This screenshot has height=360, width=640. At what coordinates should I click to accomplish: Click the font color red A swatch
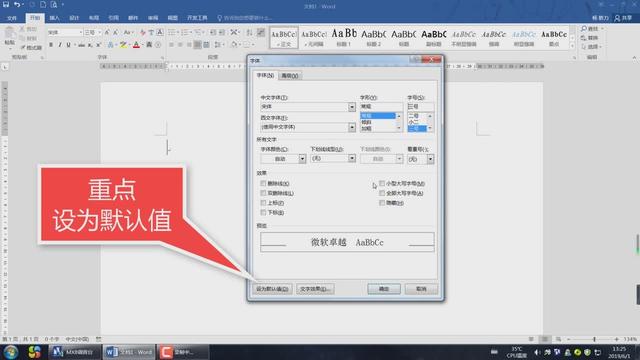point(136,45)
